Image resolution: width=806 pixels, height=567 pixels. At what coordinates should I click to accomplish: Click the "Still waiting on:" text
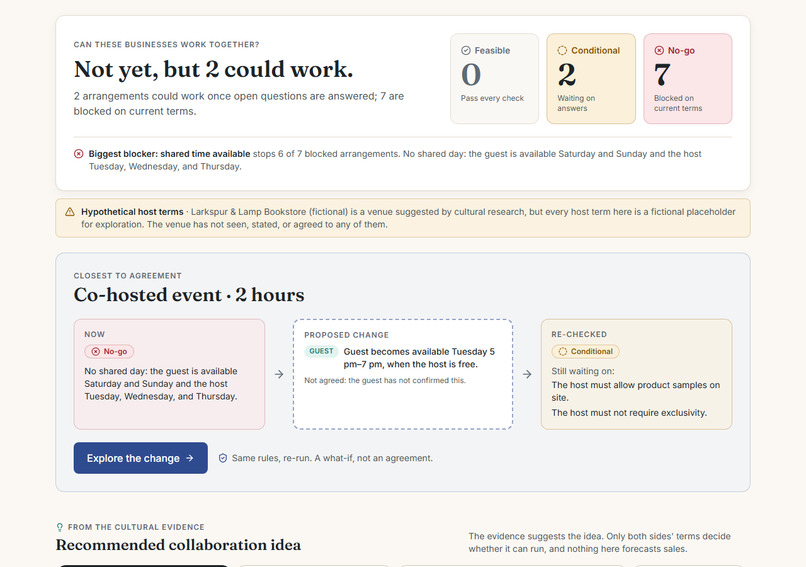583,371
